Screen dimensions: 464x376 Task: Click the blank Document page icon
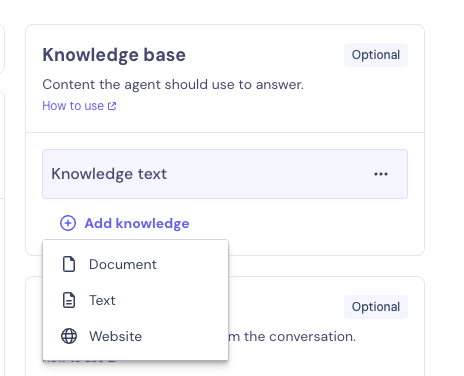[x=69, y=264]
